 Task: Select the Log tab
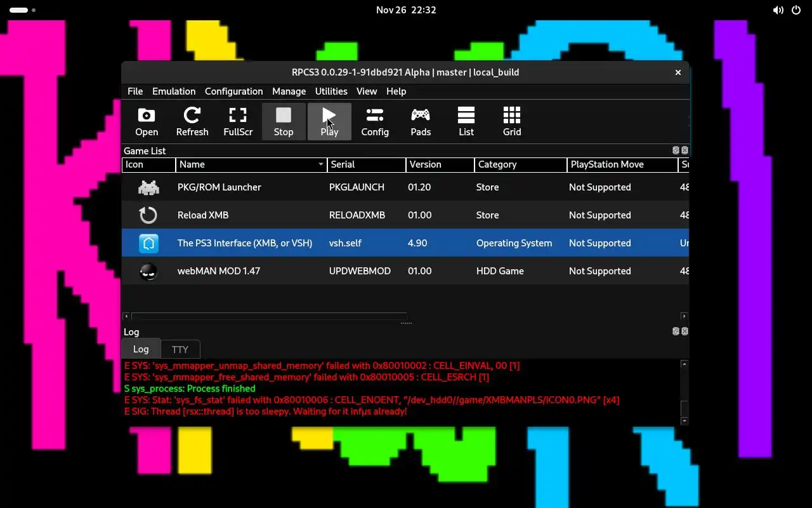click(x=141, y=349)
